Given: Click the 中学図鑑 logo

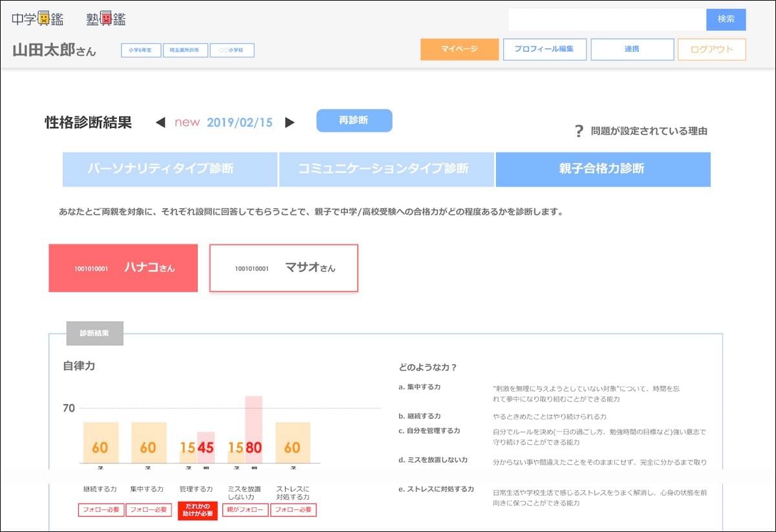Looking at the screenshot, I should click(x=38, y=19).
